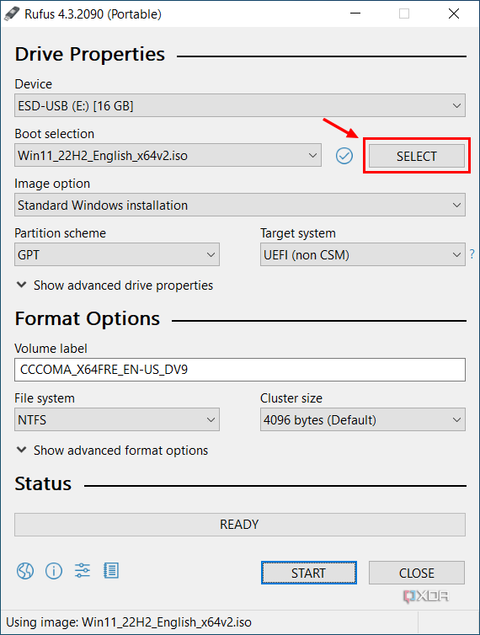Click the Rufus USB app icon
The image size is (480, 635).
[12, 13]
